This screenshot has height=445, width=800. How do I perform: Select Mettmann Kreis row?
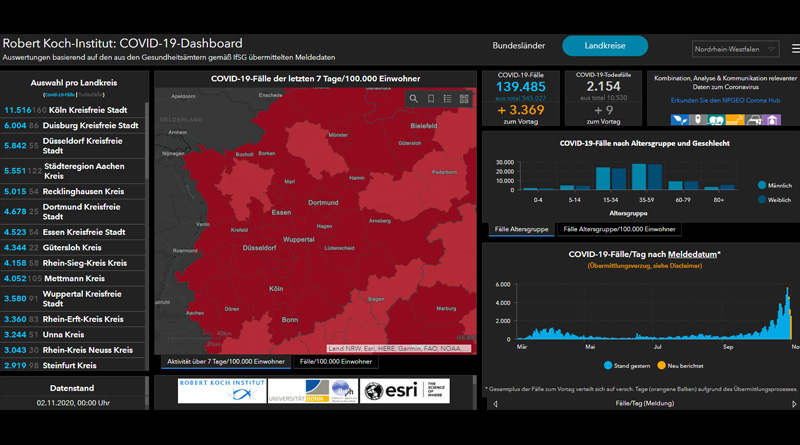pos(72,279)
